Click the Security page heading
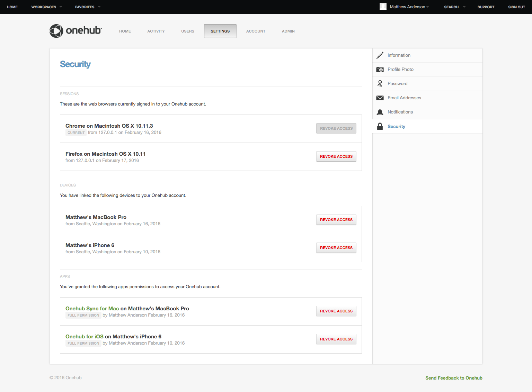 (75, 64)
